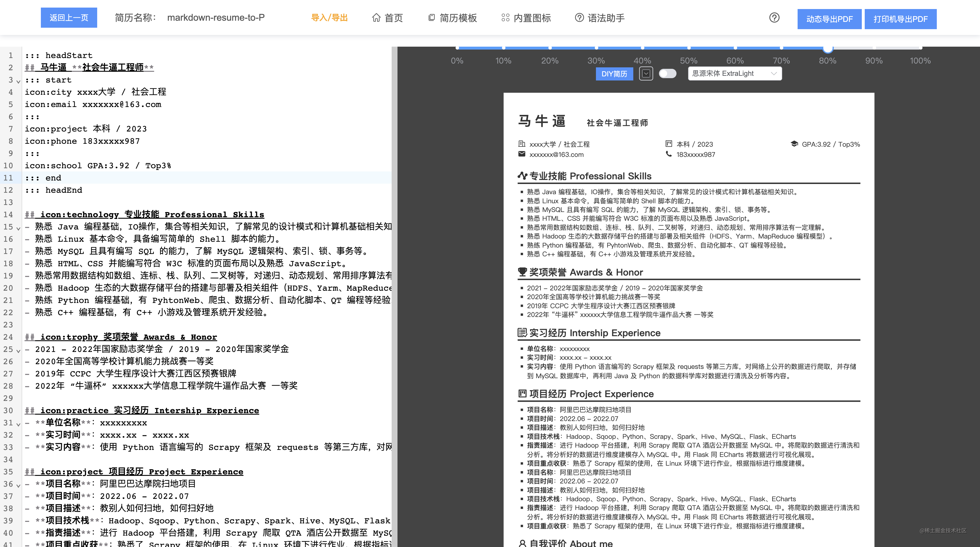Click the phone icon before 183xxxxx987 in the preview
The height and width of the screenshot is (547, 980).
click(x=668, y=154)
